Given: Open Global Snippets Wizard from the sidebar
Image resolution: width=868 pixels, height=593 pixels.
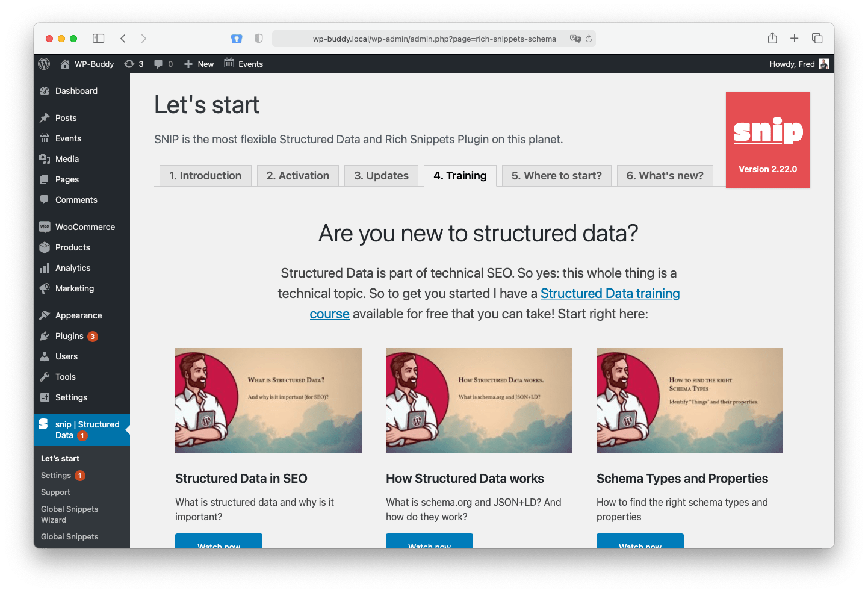Looking at the screenshot, I should tap(69, 514).
